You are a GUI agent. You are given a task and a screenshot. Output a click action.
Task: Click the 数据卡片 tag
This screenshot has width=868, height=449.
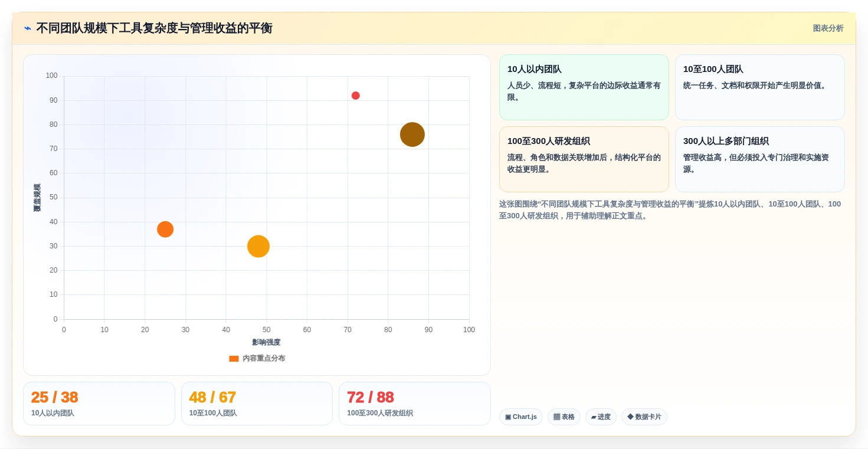(x=644, y=417)
